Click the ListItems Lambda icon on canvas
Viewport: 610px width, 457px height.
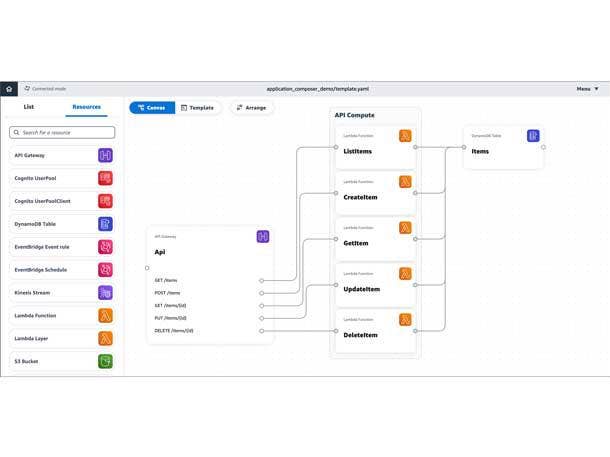405,136
